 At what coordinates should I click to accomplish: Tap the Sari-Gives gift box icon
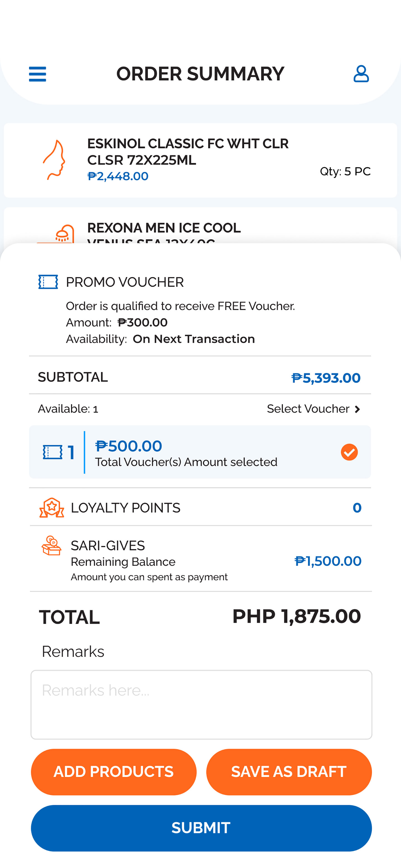coord(52,546)
